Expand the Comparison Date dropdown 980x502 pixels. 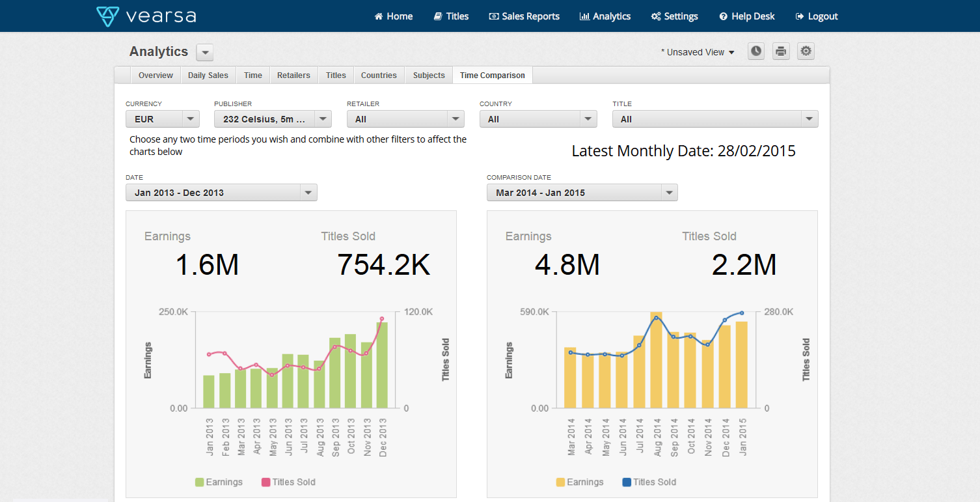pyautogui.click(x=582, y=193)
